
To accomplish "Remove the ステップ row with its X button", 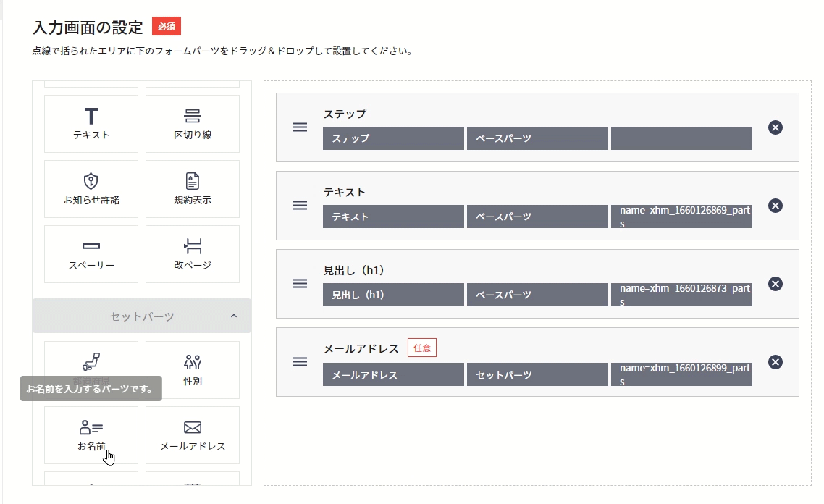I will 775,127.
